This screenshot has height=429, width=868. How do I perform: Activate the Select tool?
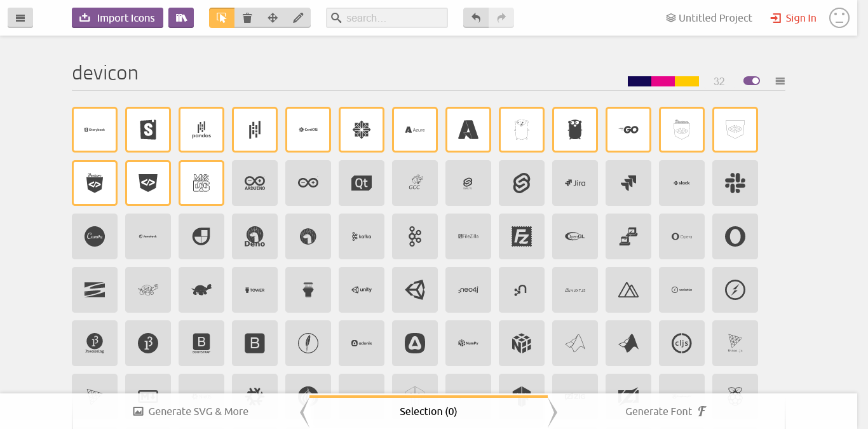coord(222,18)
